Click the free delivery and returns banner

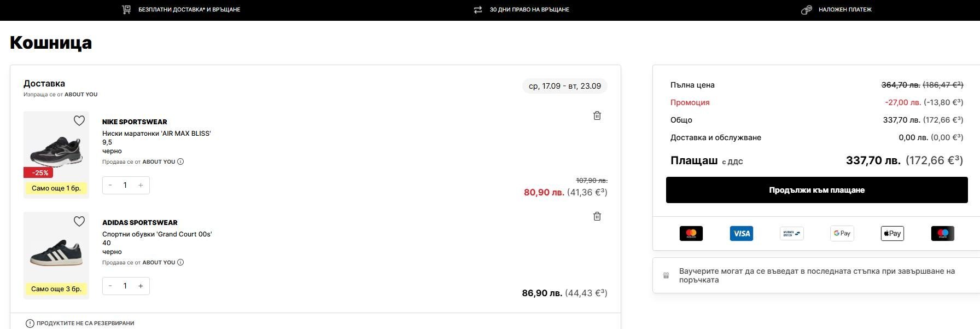[189, 10]
